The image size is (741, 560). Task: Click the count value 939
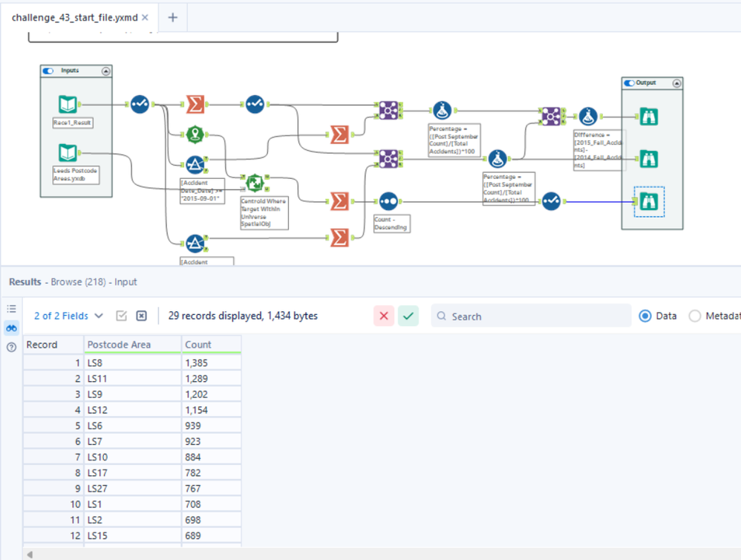[212, 426]
